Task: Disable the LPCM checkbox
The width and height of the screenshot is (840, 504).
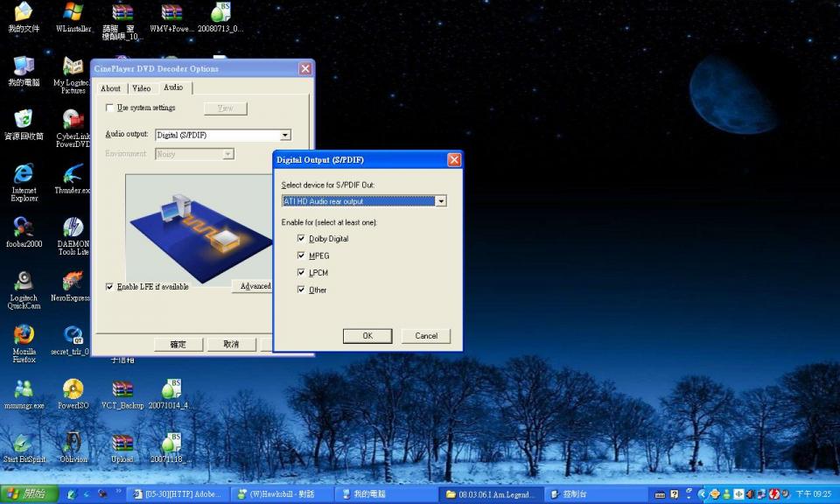Action: click(302, 273)
